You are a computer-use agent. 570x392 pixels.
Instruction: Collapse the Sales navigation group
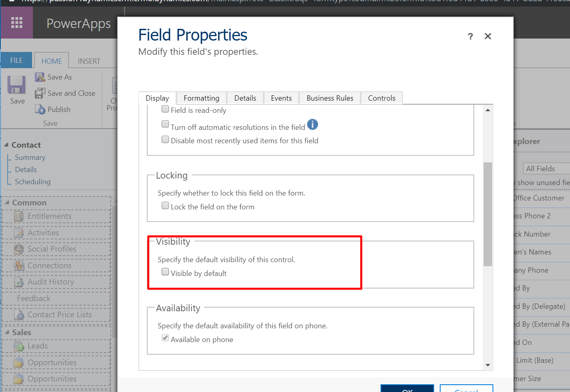tap(7, 332)
